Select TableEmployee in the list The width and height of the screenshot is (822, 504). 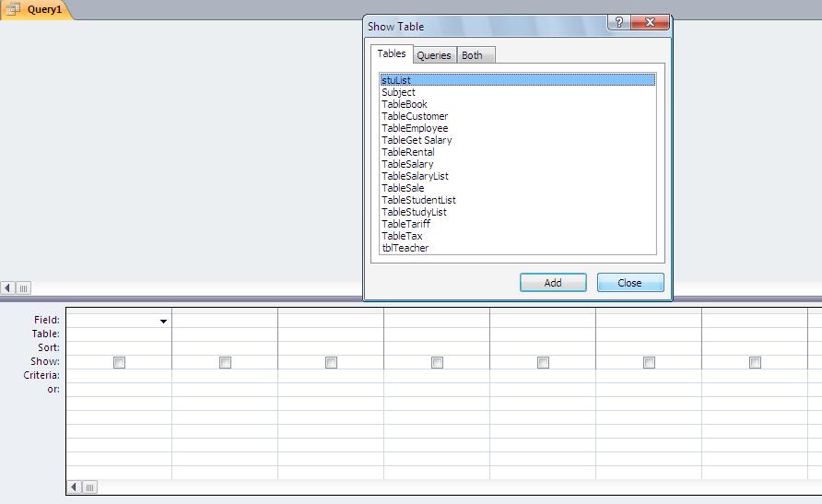click(517, 128)
